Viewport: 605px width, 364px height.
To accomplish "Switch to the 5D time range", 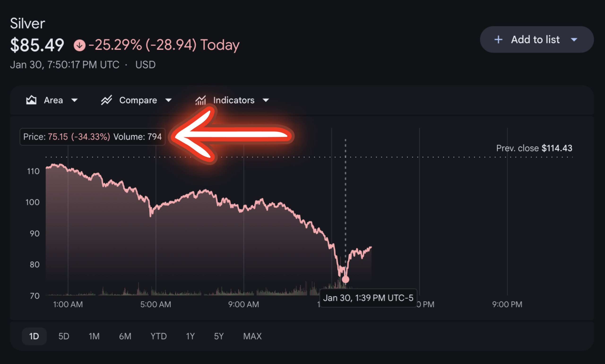I will (64, 336).
